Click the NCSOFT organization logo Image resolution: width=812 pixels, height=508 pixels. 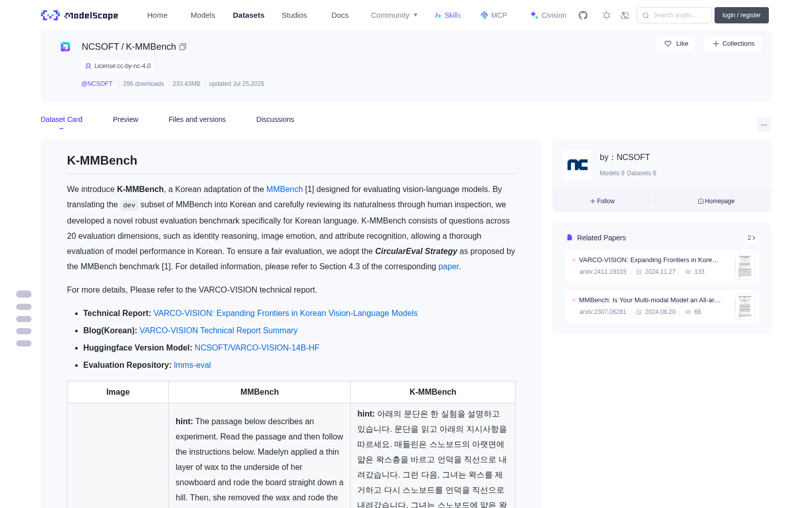(x=578, y=165)
